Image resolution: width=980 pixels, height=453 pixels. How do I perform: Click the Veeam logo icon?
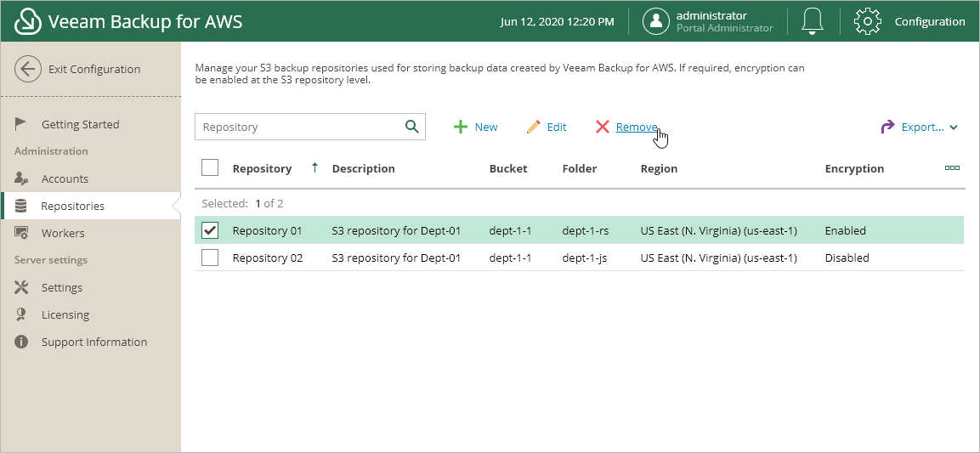pos(27,22)
